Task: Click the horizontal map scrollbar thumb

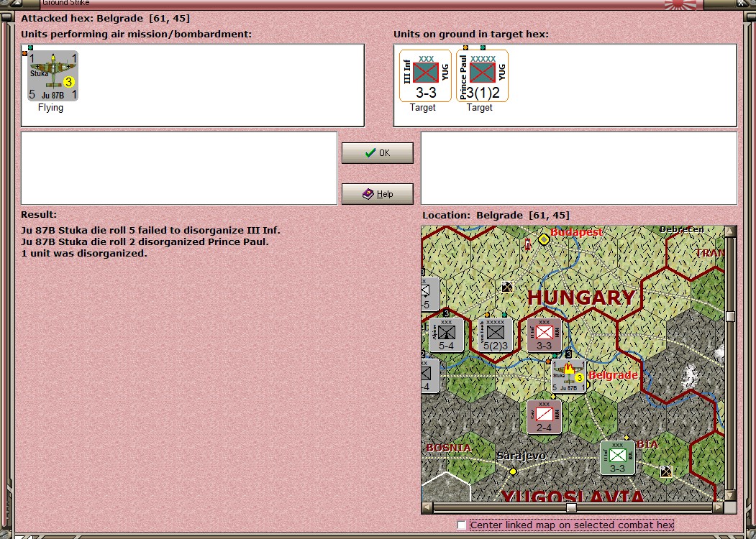Action: click(571, 507)
